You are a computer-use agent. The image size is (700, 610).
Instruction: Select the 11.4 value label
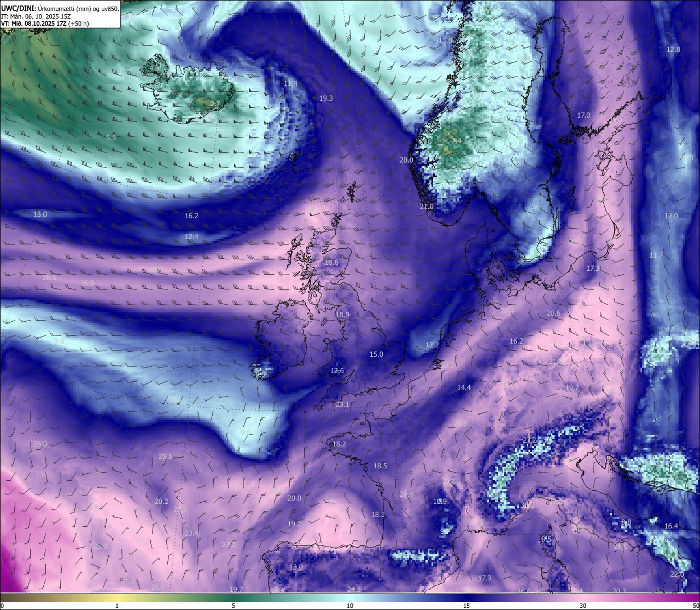291,83
